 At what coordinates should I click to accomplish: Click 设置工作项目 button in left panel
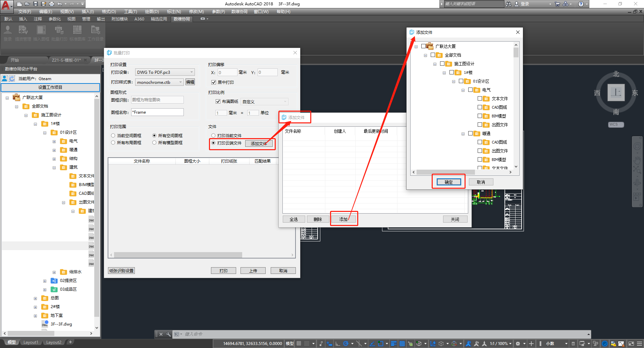(50, 87)
